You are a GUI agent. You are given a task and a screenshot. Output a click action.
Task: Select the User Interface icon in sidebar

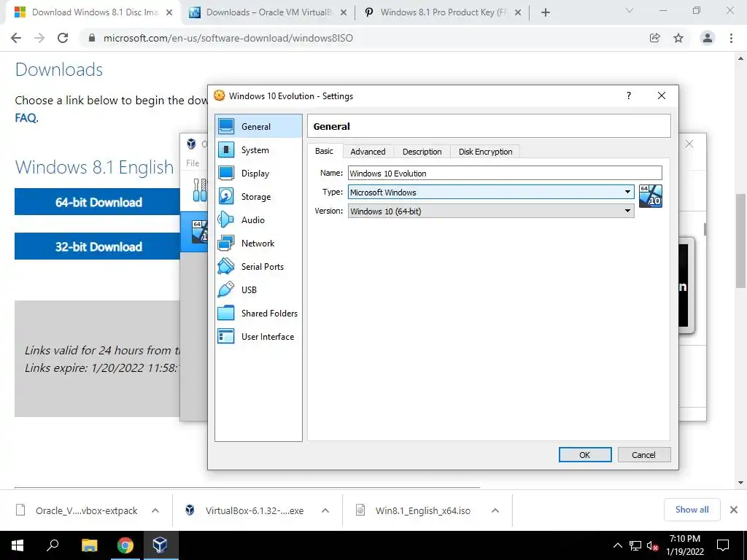pos(226,336)
